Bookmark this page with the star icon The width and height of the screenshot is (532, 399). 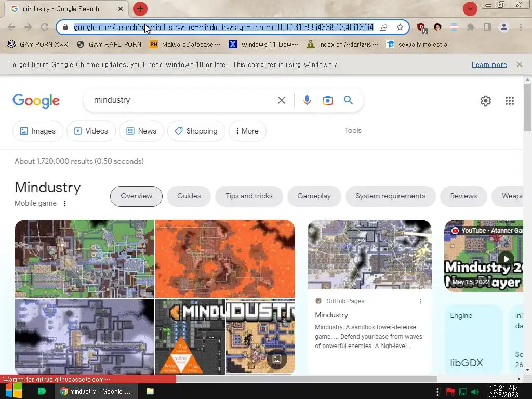tap(400, 27)
